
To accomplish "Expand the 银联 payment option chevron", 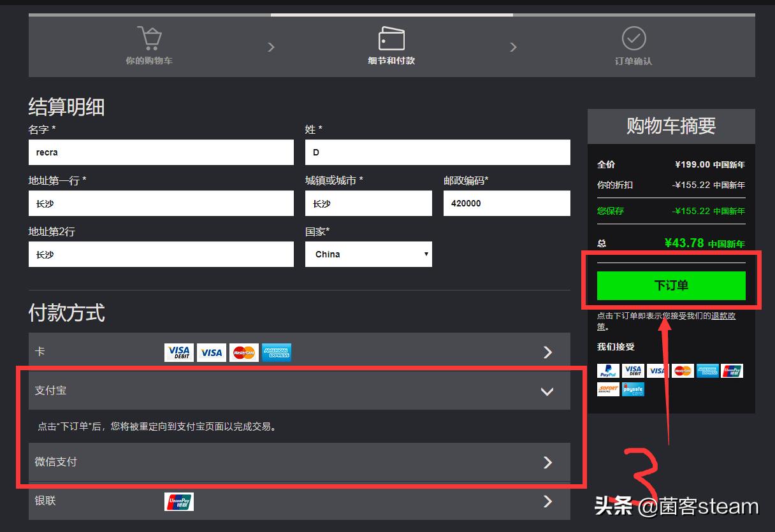I will point(547,501).
